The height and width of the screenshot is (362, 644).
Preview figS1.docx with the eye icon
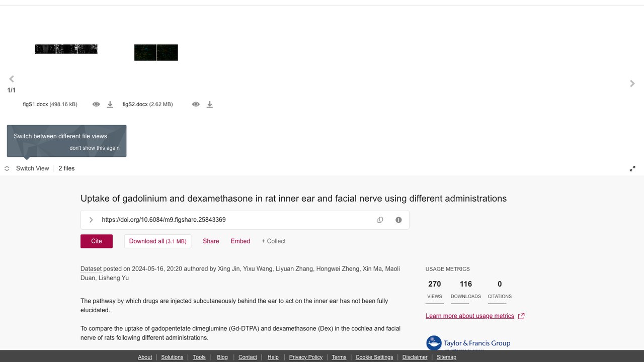(x=96, y=105)
